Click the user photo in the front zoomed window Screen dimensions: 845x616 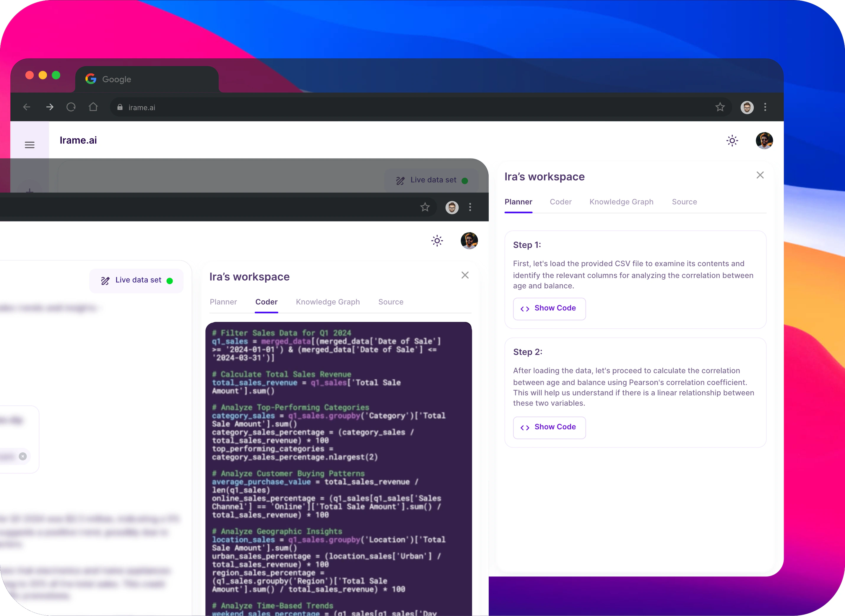469,240
